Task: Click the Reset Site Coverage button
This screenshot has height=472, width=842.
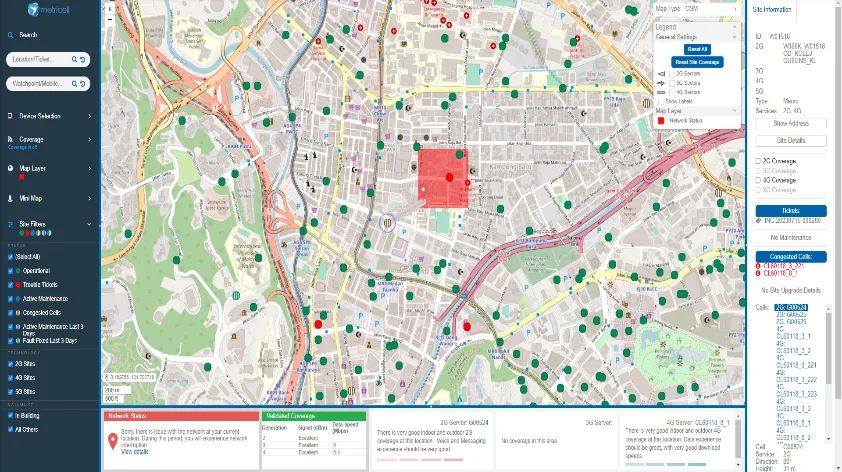Action: [697, 62]
